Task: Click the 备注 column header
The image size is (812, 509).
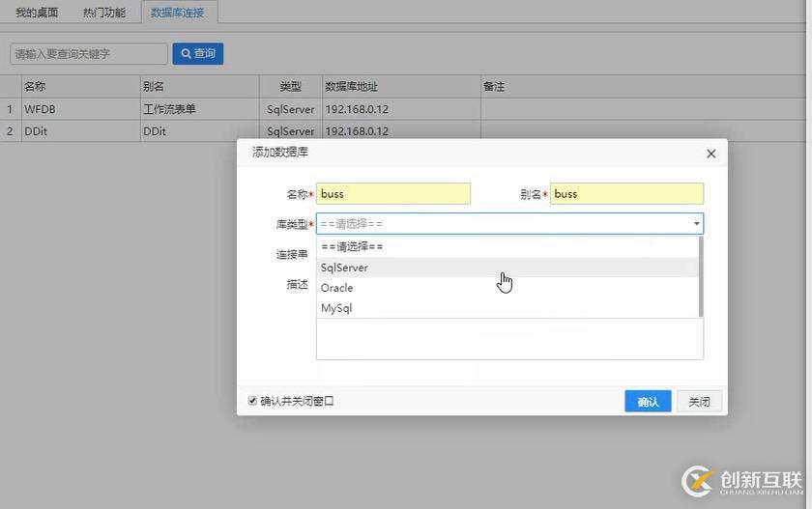Action: [x=642, y=86]
